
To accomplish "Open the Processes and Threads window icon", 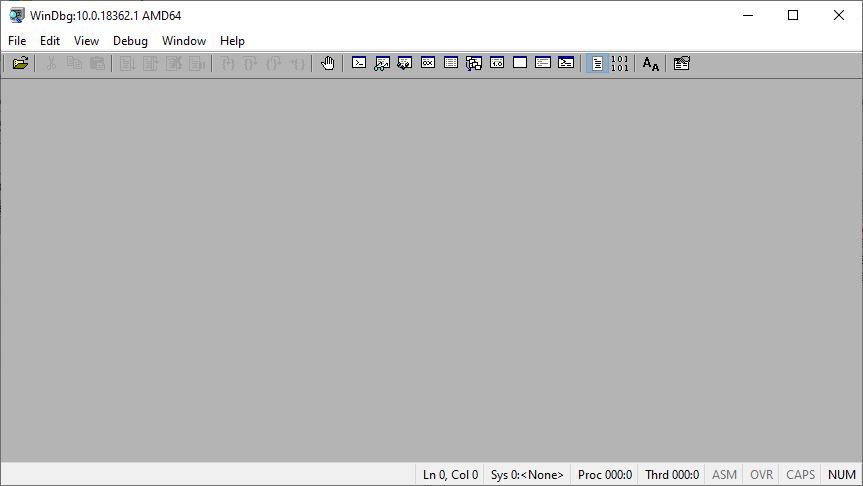I will [543, 63].
